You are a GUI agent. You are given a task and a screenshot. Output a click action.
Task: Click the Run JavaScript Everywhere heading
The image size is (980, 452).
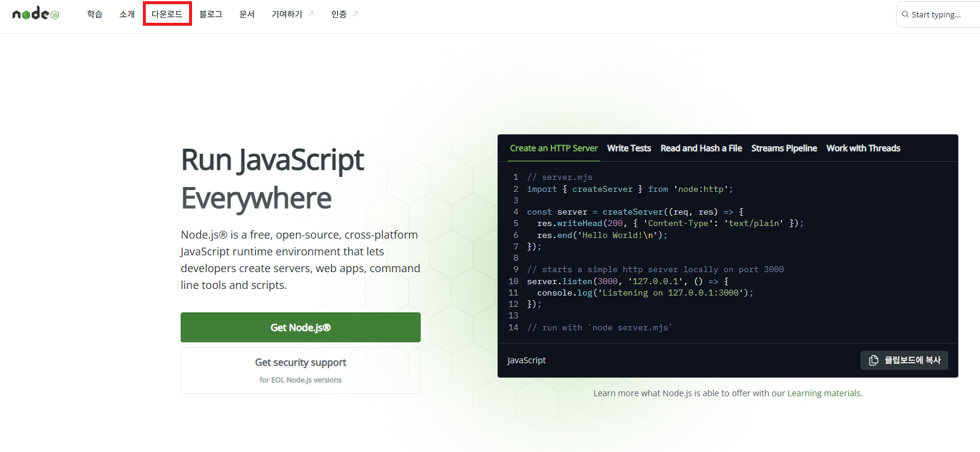[x=272, y=179]
